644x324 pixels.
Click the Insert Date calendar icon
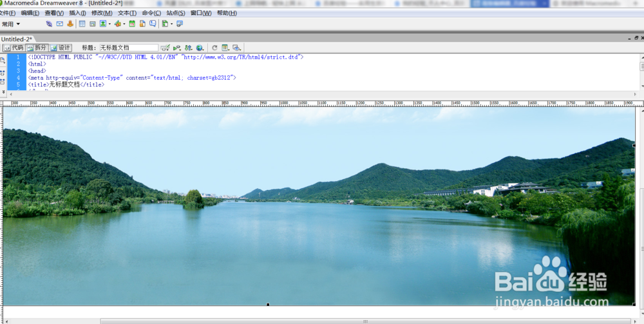pos(132,24)
